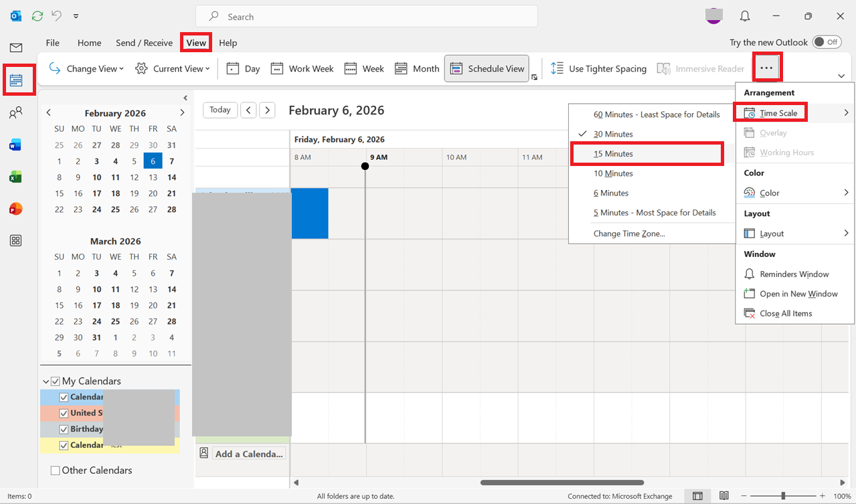Show previous month in date navigator
The width and height of the screenshot is (856, 504).
[x=49, y=113]
